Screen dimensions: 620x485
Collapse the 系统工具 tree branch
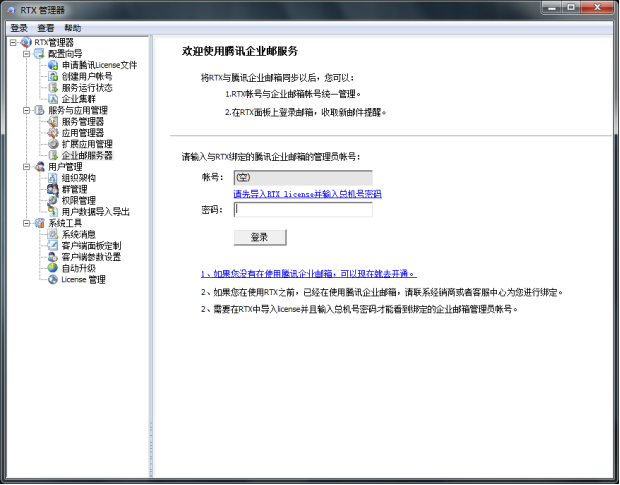26,223
